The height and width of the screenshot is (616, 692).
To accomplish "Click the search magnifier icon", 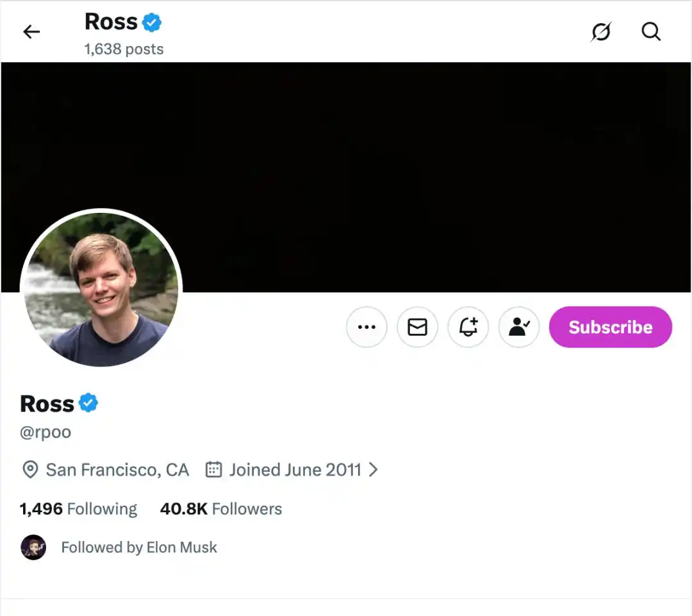I will (651, 32).
